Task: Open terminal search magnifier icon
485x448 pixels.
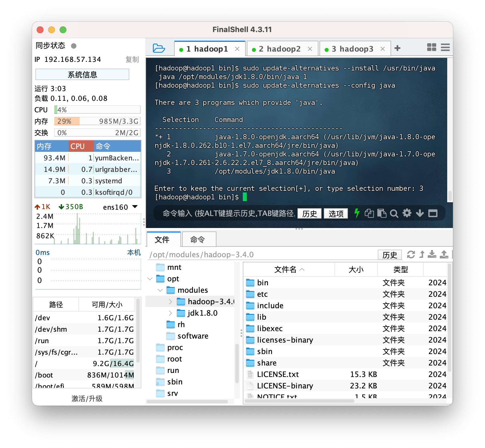Action: coord(394,213)
